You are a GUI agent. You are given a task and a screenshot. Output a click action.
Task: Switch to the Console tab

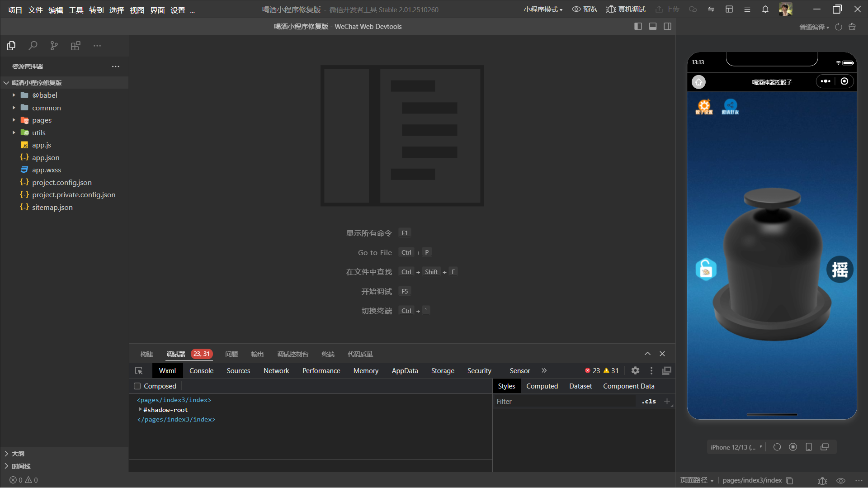click(201, 371)
